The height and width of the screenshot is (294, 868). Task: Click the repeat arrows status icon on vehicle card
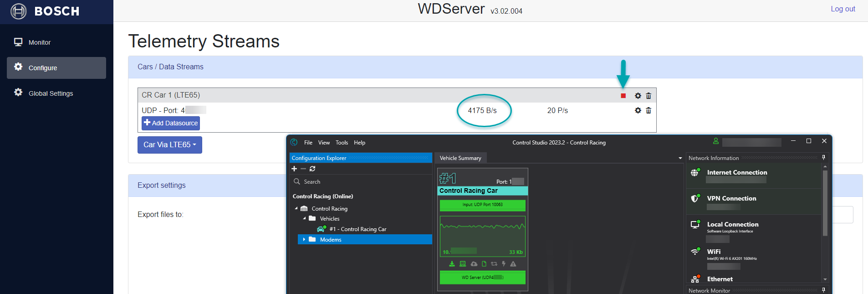click(494, 264)
